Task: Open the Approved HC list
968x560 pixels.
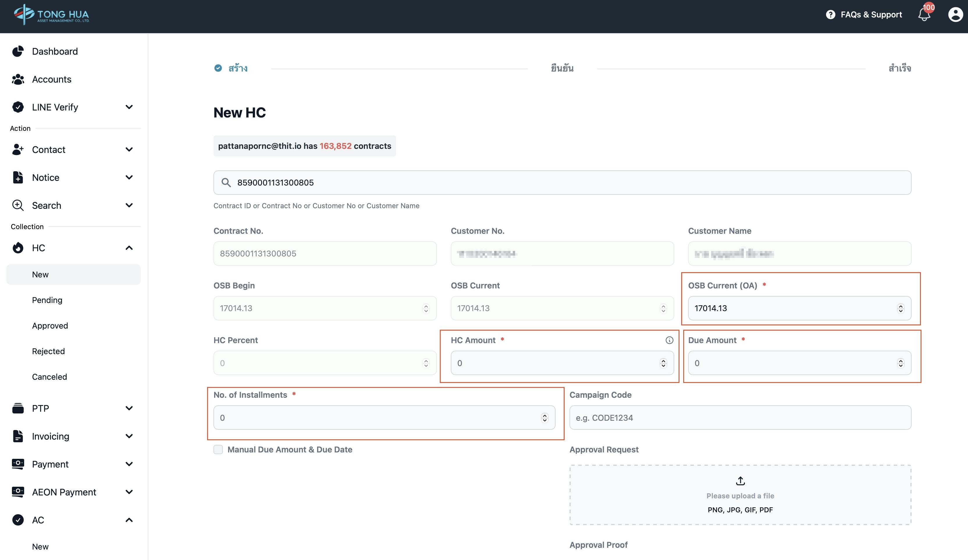Action: [x=50, y=326]
